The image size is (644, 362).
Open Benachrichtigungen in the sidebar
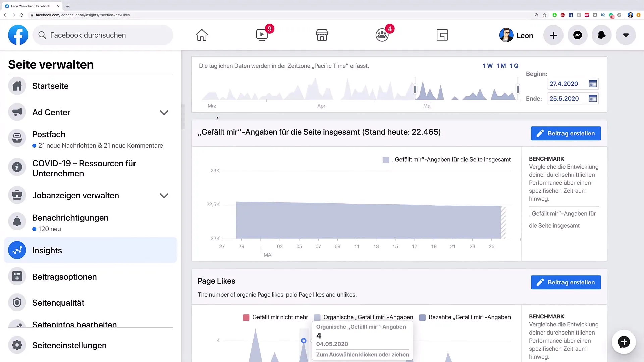(91, 223)
